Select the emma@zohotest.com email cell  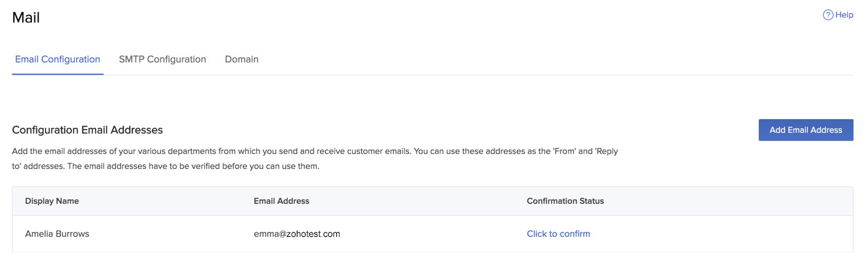click(297, 234)
